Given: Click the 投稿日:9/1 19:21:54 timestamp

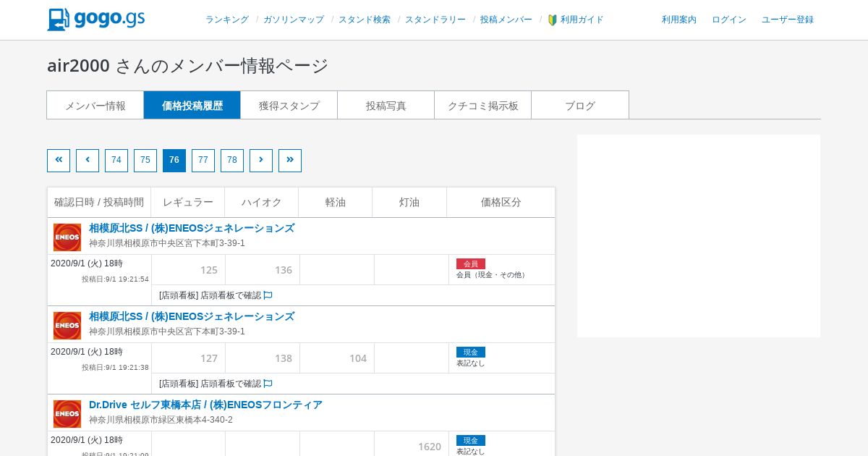Looking at the screenshot, I should tap(115, 279).
